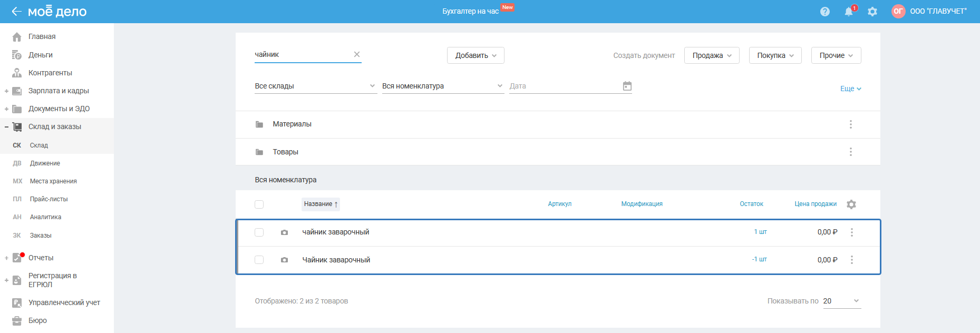Tick checkbox for capitalized Чайник заварочный row
Viewport: 980px width, 333px height.
click(x=259, y=260)
